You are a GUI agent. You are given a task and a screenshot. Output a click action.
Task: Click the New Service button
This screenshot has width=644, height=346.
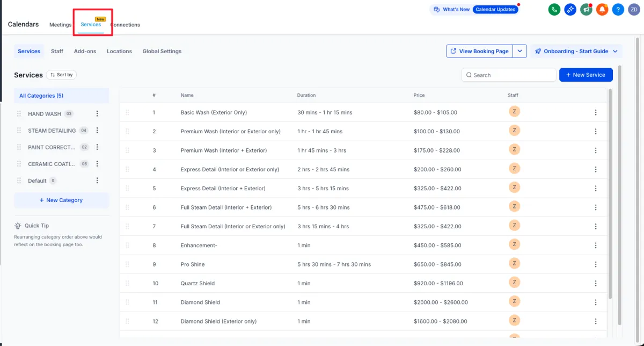[x=586, y=75]
